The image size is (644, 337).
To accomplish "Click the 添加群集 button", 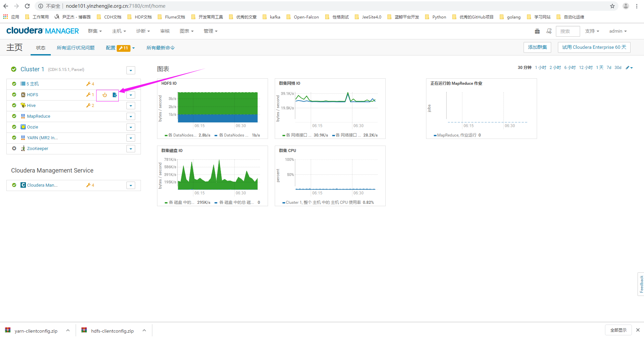I will coord(537,47).
